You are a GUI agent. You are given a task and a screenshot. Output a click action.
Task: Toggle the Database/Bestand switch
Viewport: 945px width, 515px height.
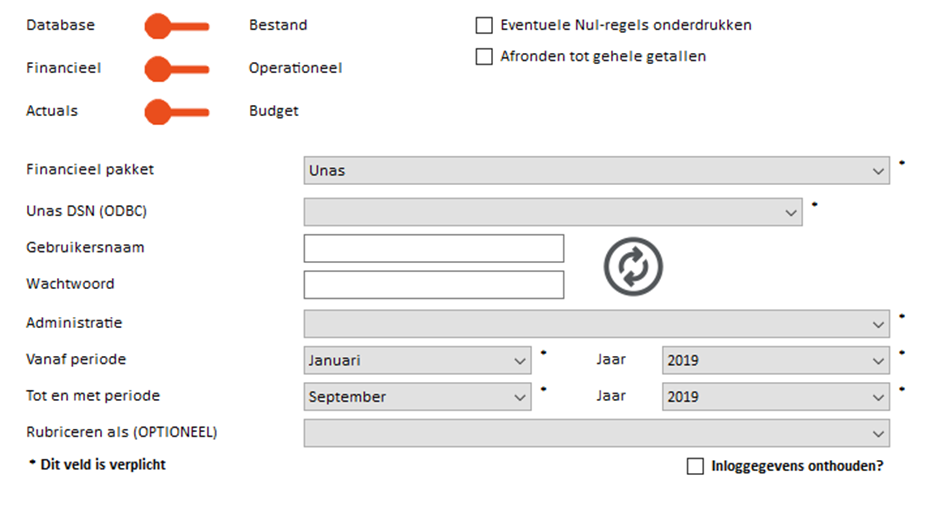click(177, 26)
